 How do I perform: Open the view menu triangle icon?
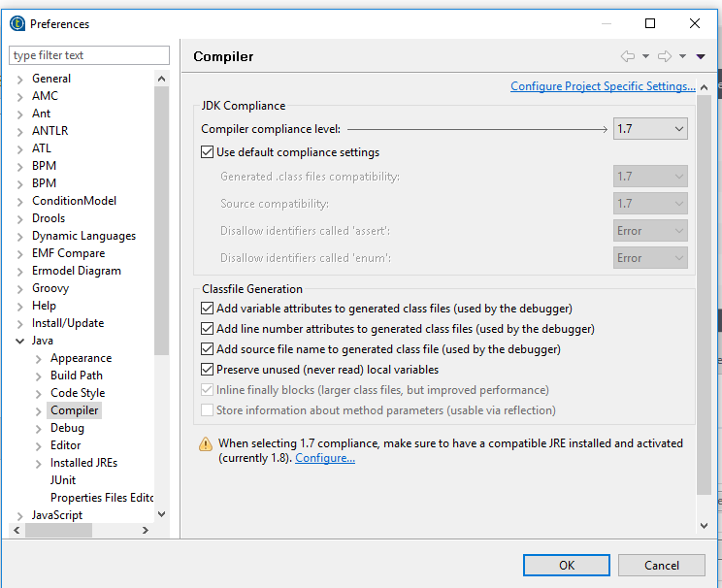coord(701,56)
